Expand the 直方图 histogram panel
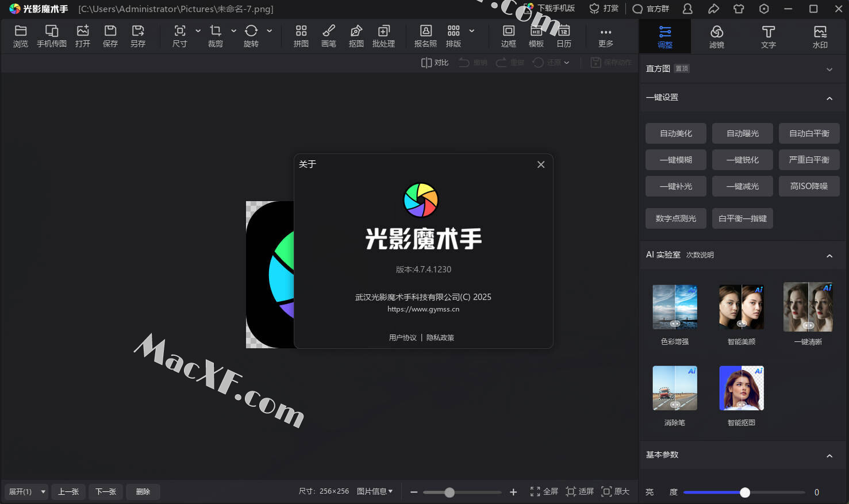 tap(829, 69)
